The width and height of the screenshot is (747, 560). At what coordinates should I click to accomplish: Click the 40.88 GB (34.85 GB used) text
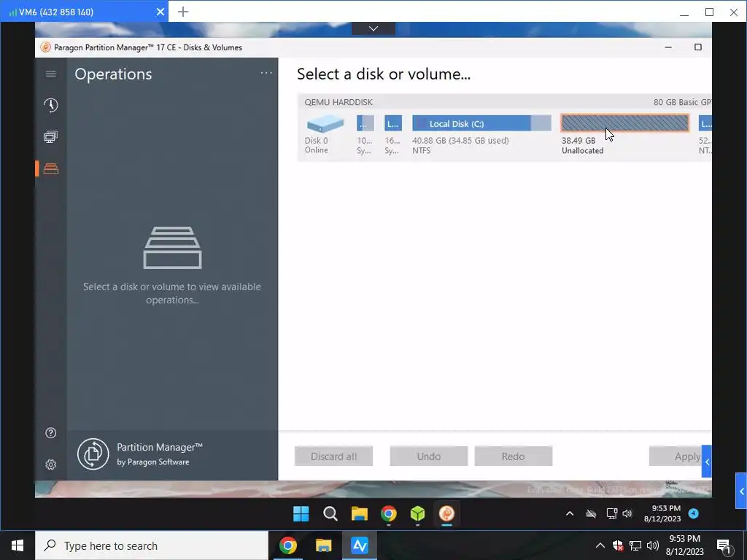(460, 141)
